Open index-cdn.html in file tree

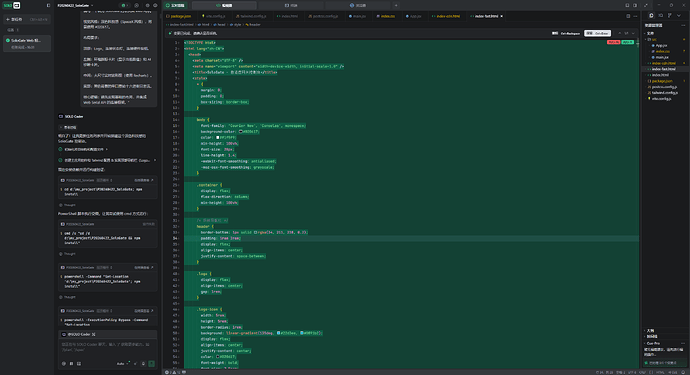pos(664,63)
